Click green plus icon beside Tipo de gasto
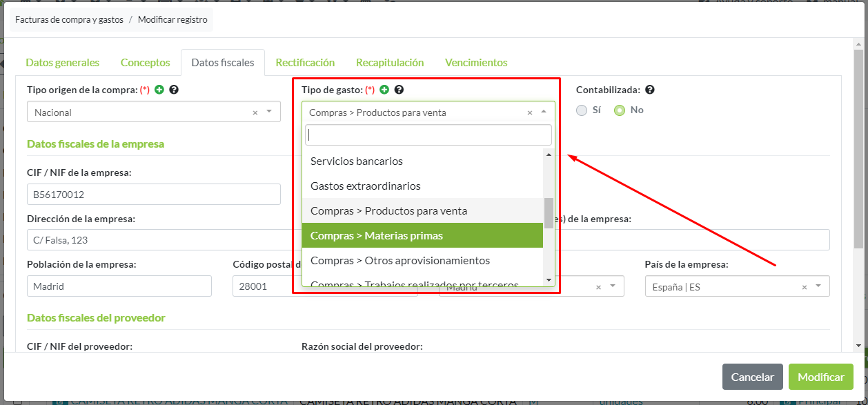Image resolution: width=868 pixels, height=405 pixels. click(x=384, y=90)
